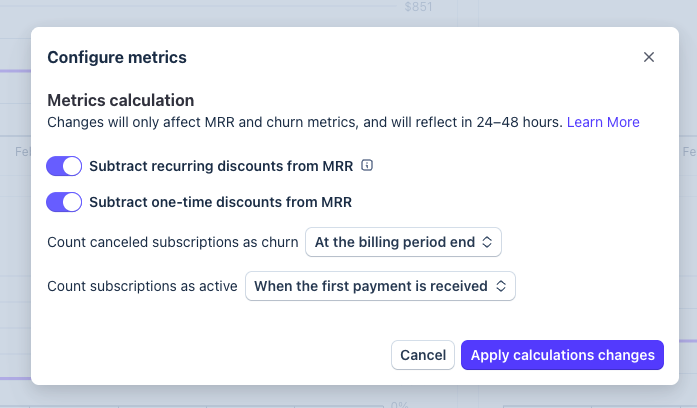Click the $851 chart axis label
This screenshot has height=408, width=697.
[x=418, y=7]
